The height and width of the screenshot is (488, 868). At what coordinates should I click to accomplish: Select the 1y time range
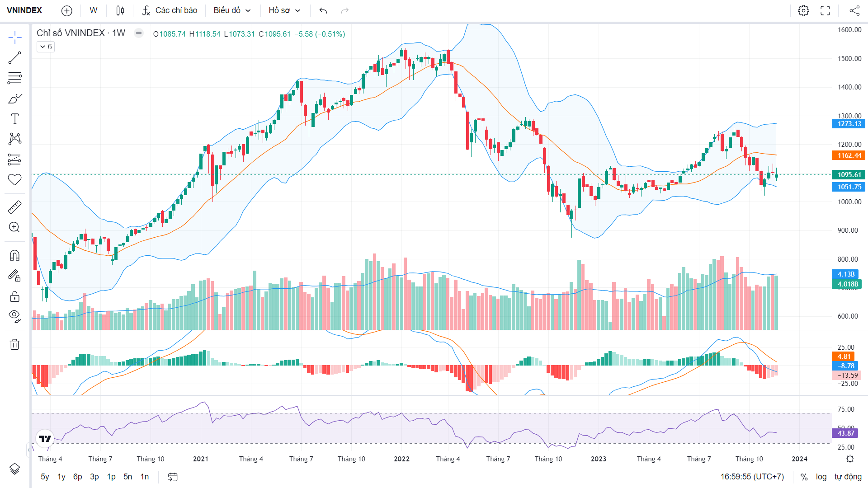click(x=61, y=477)
